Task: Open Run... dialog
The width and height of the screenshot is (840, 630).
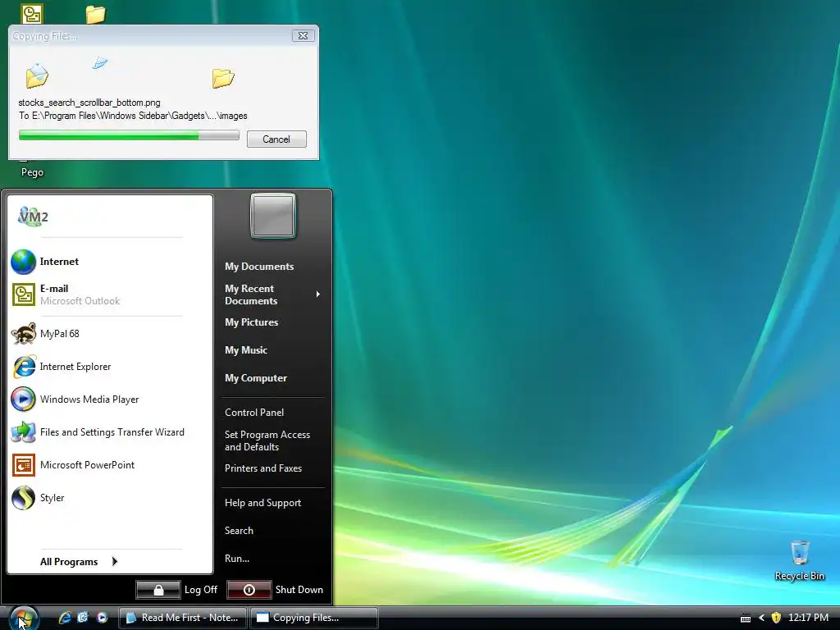Action: (237, 558)
